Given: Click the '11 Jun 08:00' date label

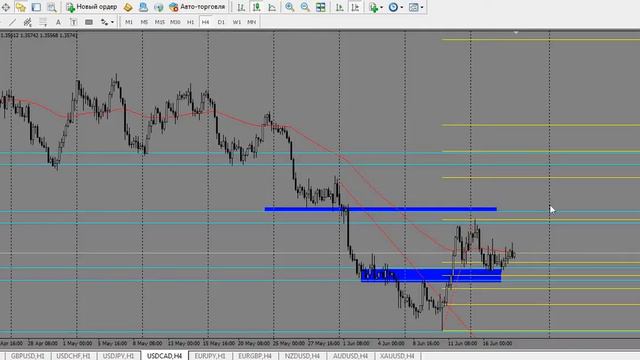Looking at the screenshot, I should tap(462, 344).
